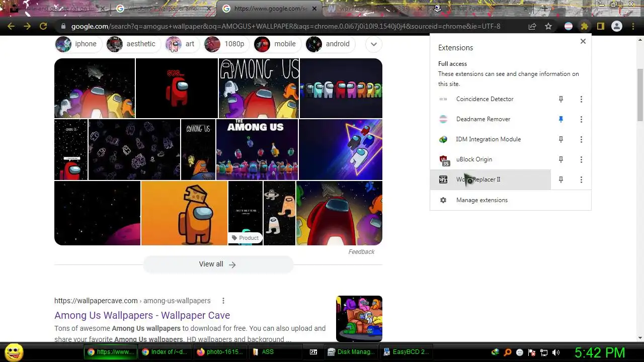The height and width of the screenshot is (362, 644).
Task: Open more options for Coincidence Detector
Action: point(581,99)
